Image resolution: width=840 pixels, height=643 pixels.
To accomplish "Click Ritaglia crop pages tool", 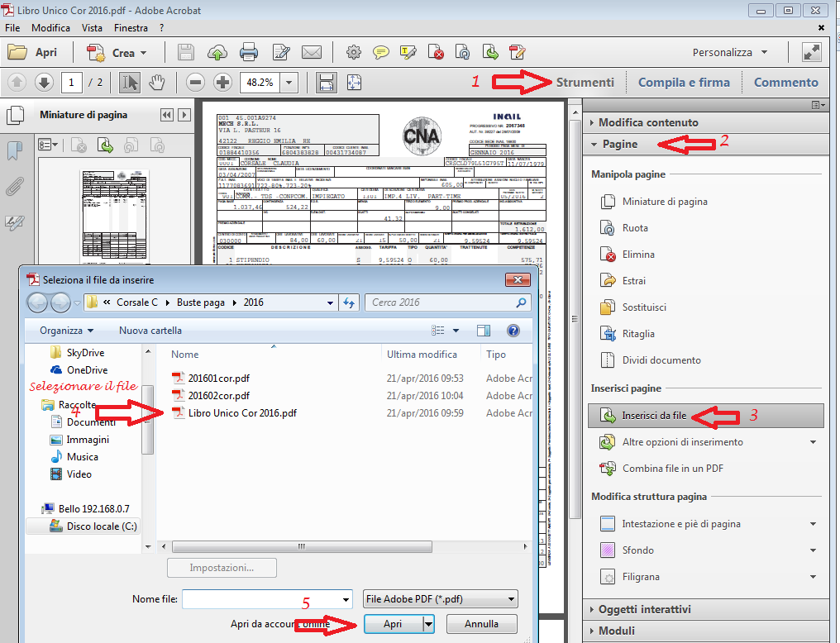I will pos(637,334).
